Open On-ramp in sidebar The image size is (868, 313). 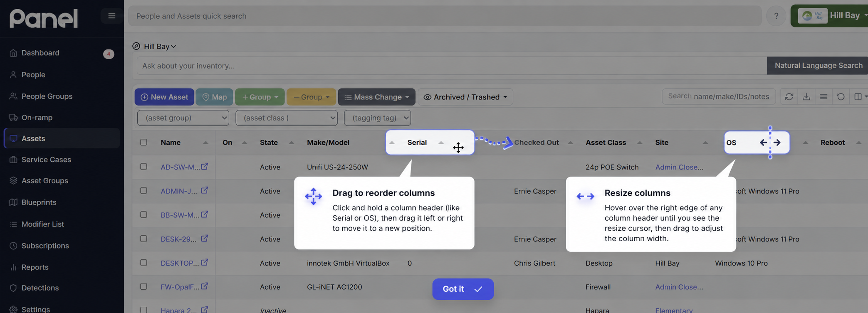(x=37, y=118)
